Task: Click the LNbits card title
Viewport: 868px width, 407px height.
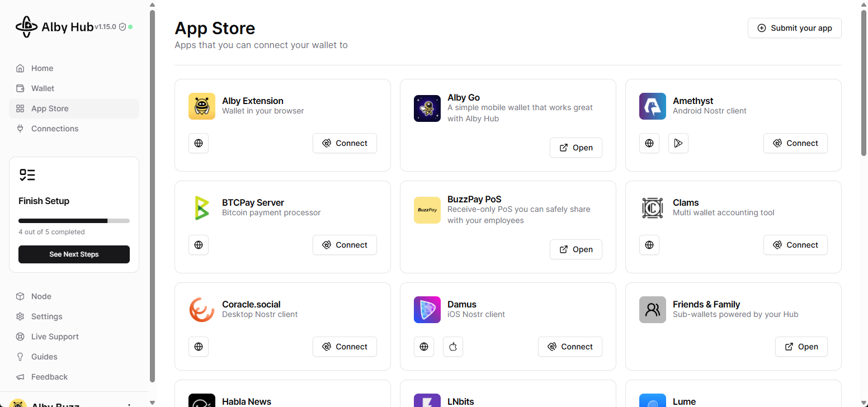Action: pyautogui.click(x=461, y=401)
